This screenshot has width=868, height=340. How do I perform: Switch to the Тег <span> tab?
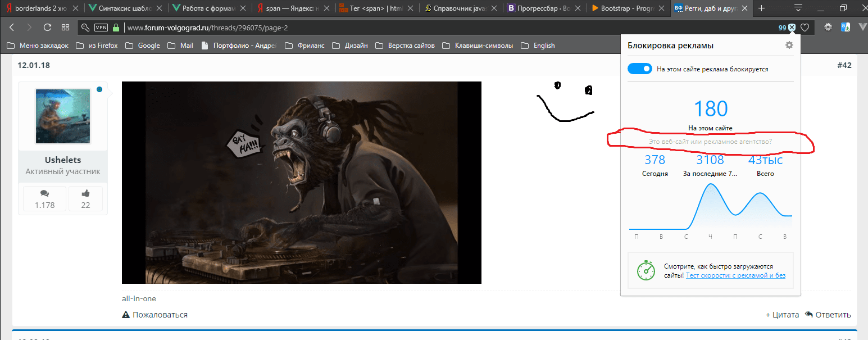377,8
